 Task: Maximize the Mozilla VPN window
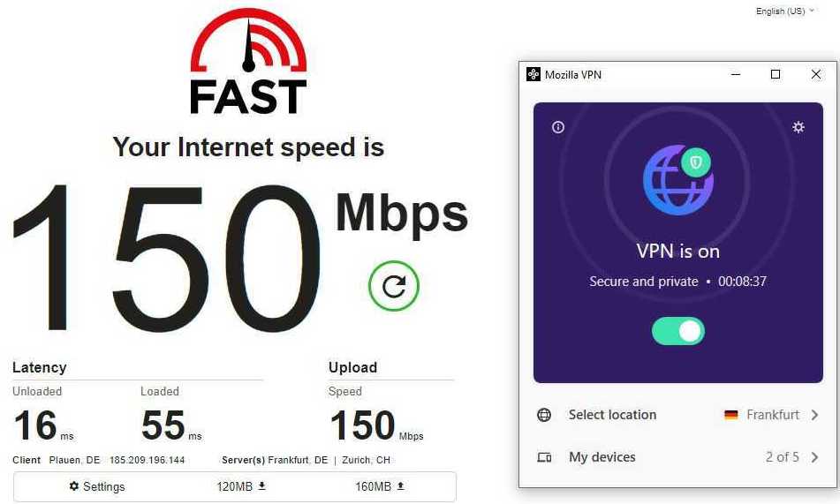776,74
